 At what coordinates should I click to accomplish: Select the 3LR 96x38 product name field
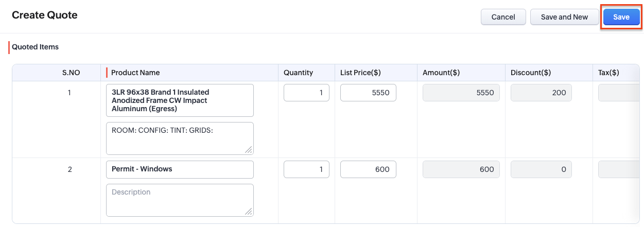click(180, 100)
